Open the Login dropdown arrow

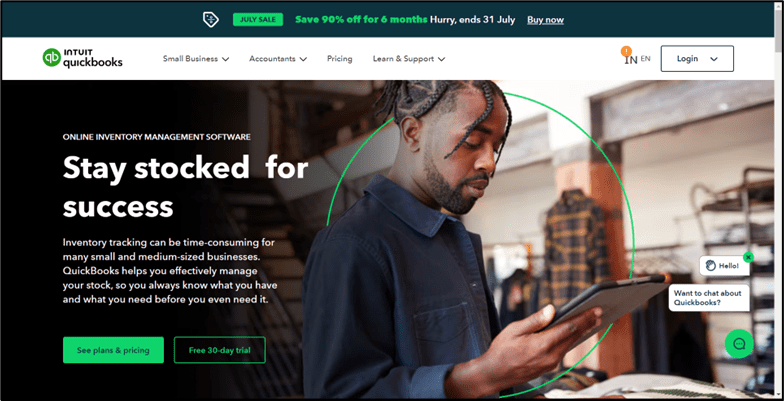coord(714,59)
